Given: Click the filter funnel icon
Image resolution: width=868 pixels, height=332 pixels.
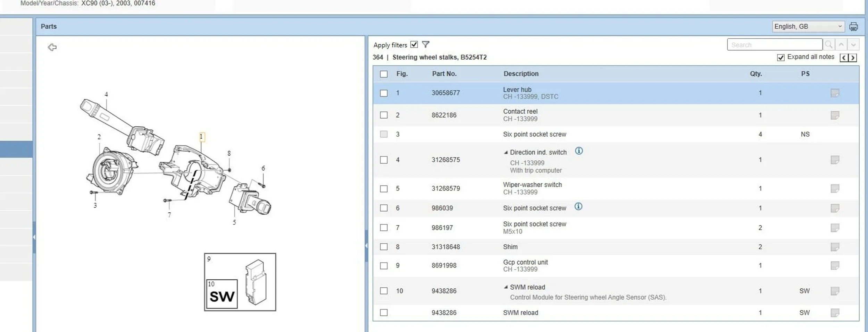Looking at the screenshot, I should click(426, 44).
